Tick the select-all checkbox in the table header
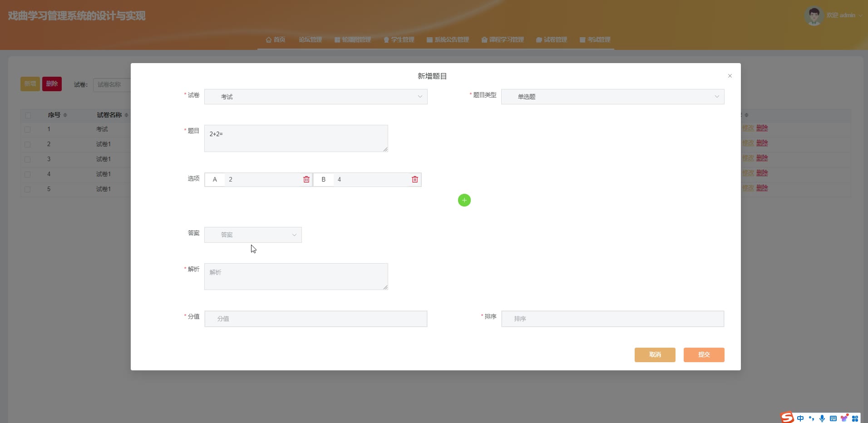 [28, 115]
